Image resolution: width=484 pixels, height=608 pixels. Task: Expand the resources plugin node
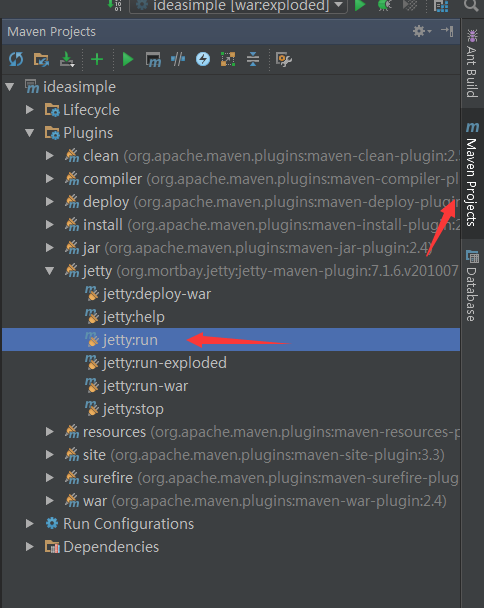50,432
